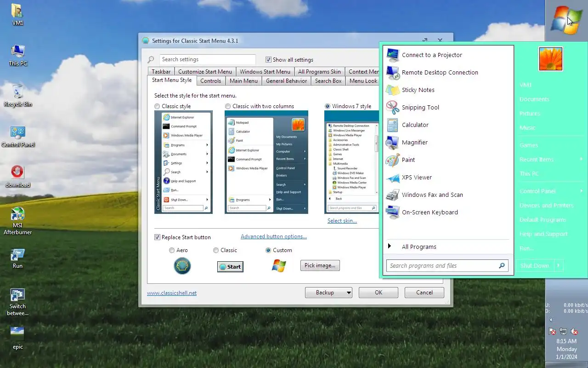Launch Remote Desktop Connection icon

(393, 72)
